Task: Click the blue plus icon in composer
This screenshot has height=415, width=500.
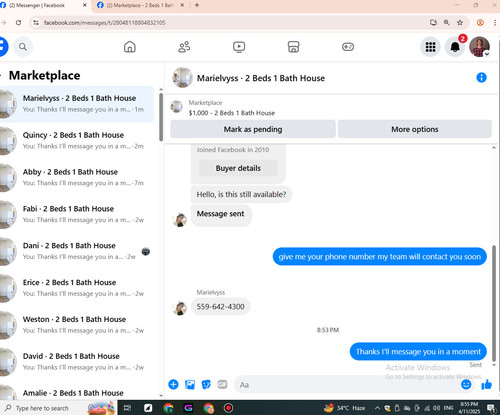Action: pyautogui.click(x=173, y=384)
